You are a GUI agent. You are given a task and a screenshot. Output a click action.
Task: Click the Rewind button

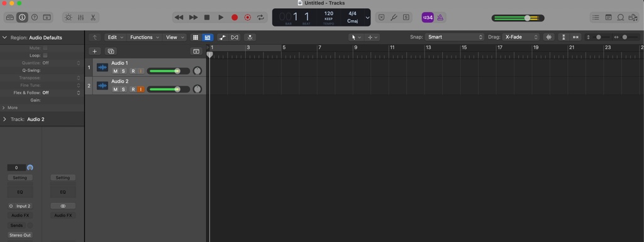pos(179,17)
